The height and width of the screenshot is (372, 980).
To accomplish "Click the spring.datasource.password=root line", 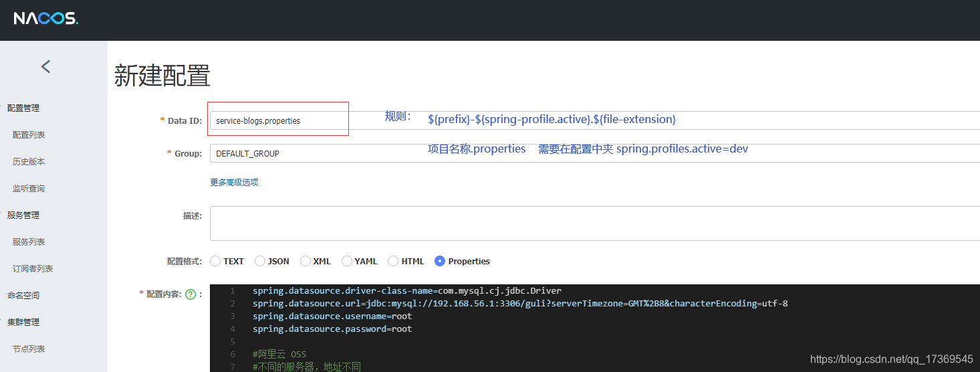I will (x=332, y=329).
